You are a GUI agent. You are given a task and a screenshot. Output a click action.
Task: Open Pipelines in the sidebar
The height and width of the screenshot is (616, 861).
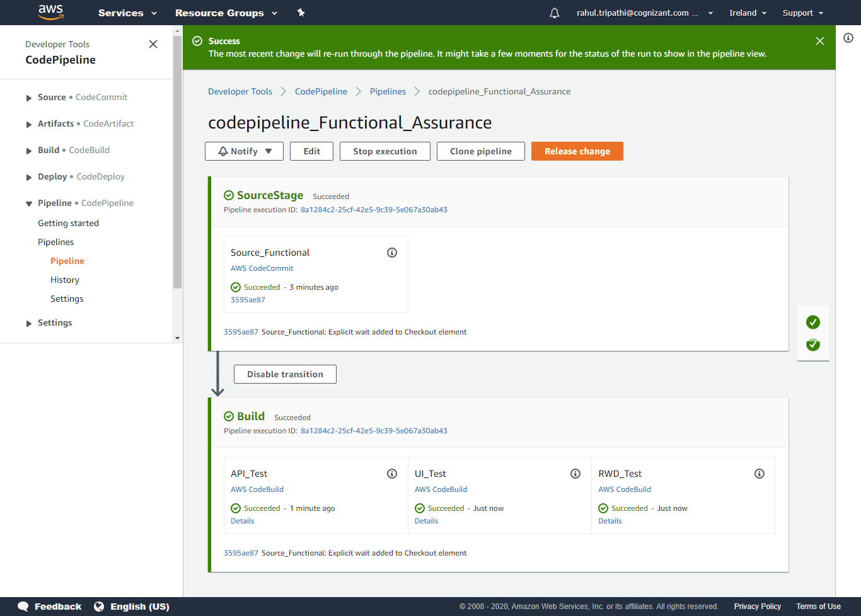click(55, 242)
